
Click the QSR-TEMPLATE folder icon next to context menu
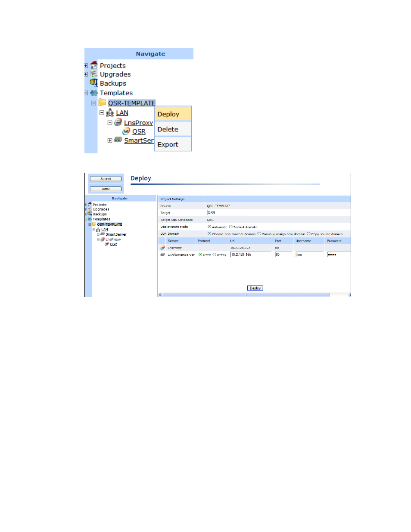click(x=102, y=103)
